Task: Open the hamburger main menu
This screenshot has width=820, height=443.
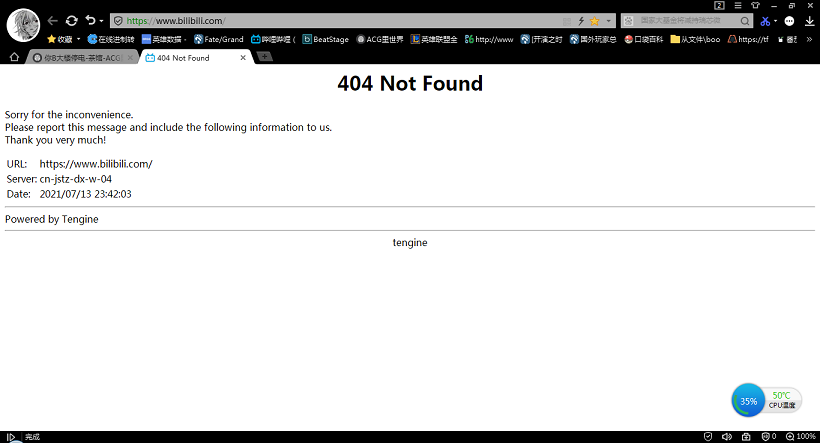Action: click(x=738, y=5)
